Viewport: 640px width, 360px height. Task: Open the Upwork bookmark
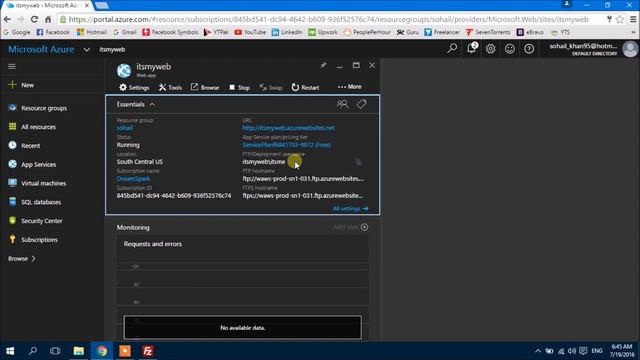pyautogui.click(x=323, y=32)
